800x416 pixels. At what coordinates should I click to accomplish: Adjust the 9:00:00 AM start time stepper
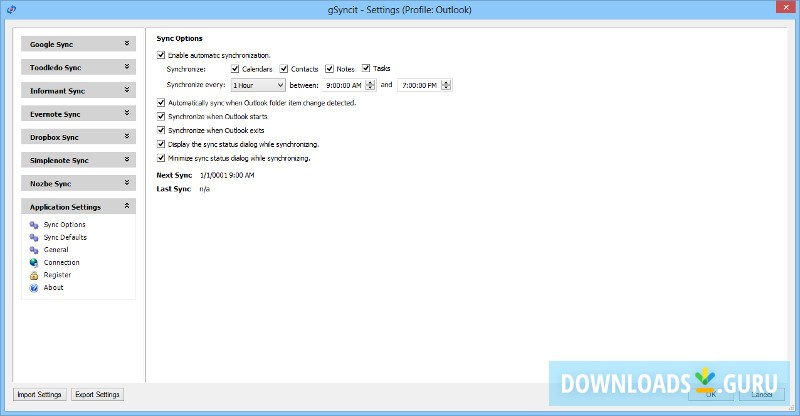[x=370, y=85]
